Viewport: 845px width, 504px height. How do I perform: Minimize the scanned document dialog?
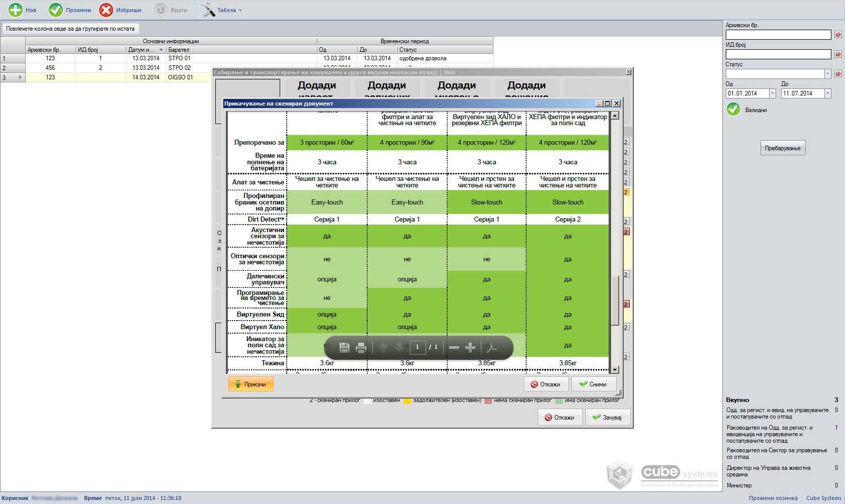(x=599, y=104)
